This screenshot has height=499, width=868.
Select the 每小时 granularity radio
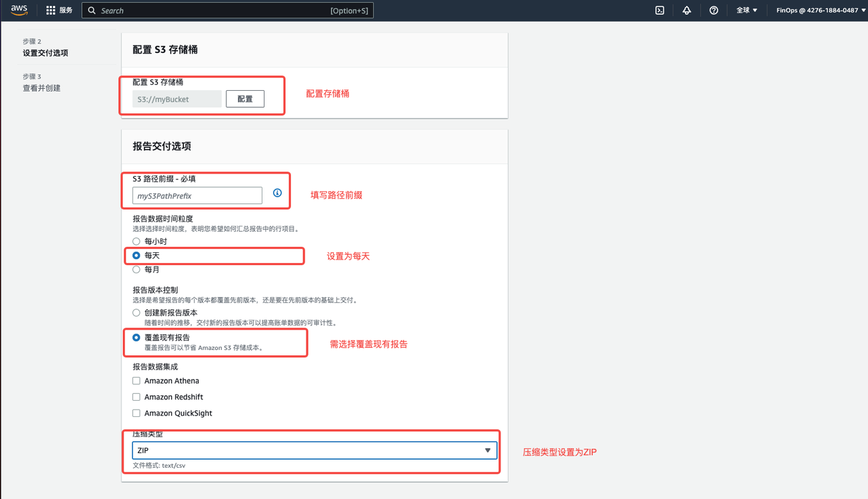tap(136, 241)
